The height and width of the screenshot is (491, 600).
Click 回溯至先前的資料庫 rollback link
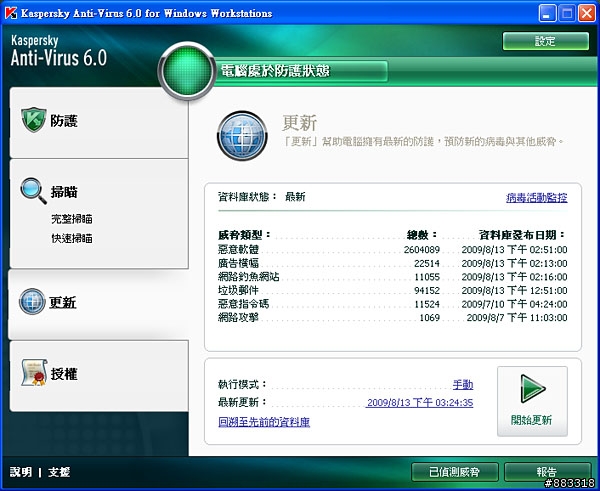(264, 422)
